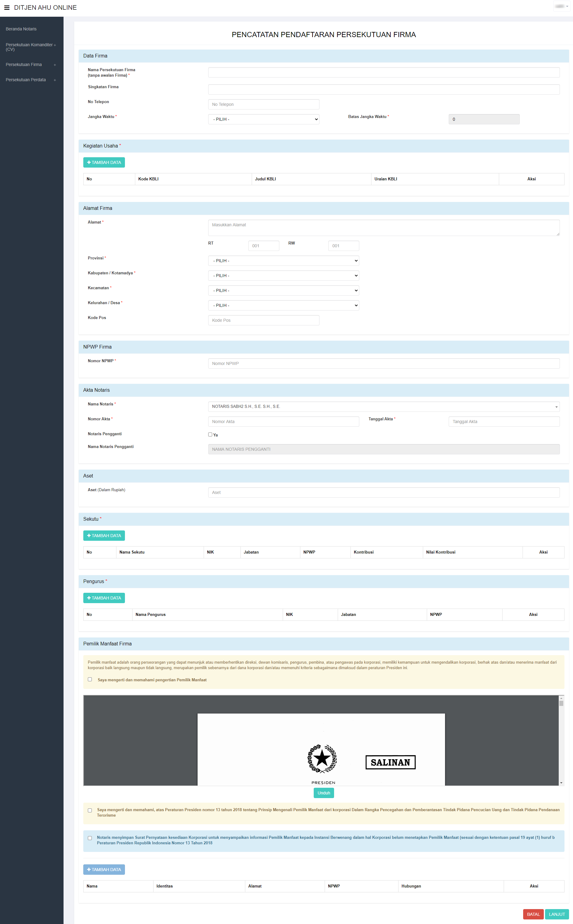Click the Unduh download button

[x=323, y=793]
